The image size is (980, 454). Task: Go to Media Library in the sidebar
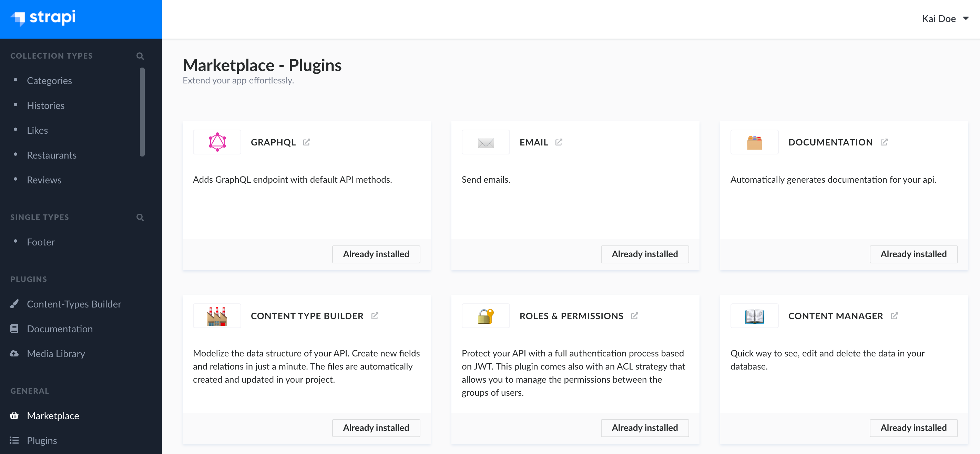(x=56, y=354)
